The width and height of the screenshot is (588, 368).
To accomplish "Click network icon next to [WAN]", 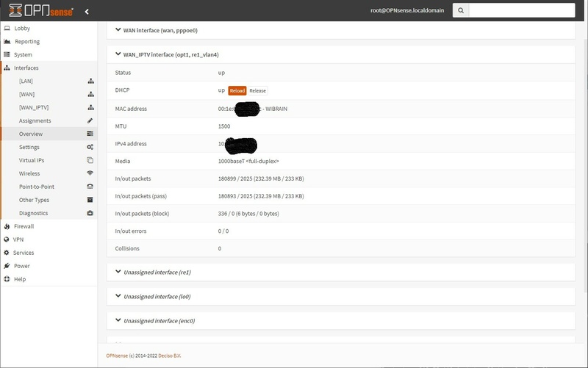I will point(90,94).
